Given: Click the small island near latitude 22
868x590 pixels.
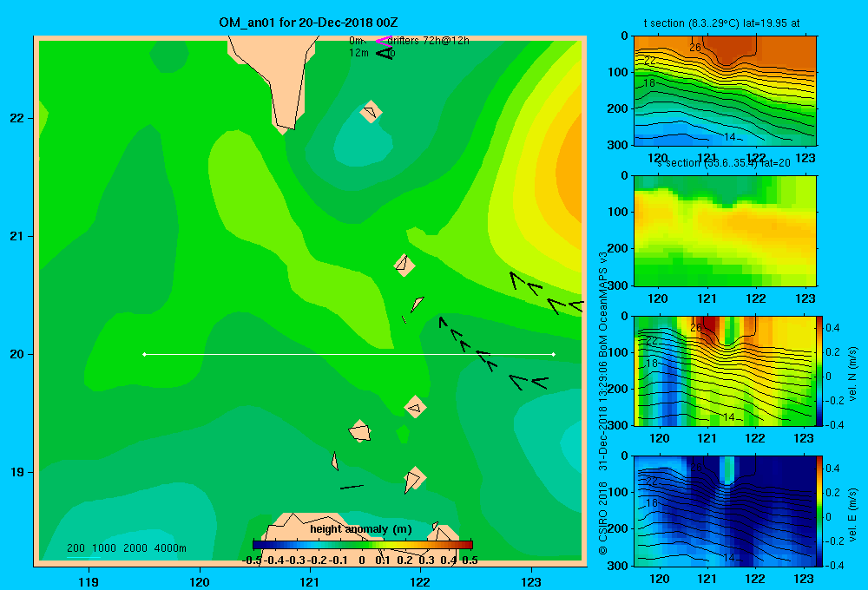Looking at the screenshot, I should [x=371, y=112].
